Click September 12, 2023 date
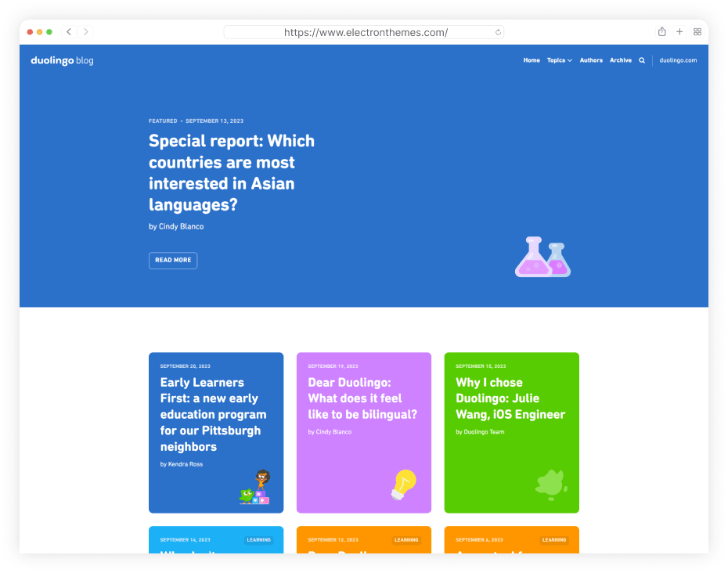This screenshot has height=573, width=728. pyautogui.click(x=333, y=540)
